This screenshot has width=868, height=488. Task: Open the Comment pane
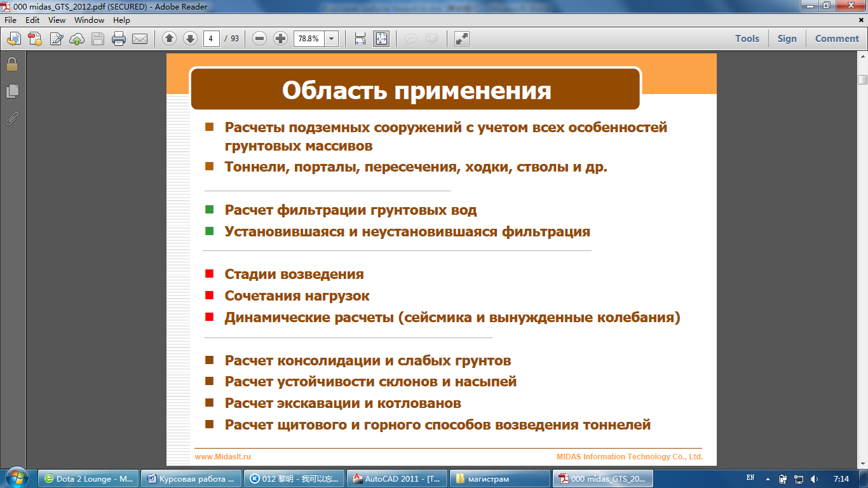(x=837, y=38)
